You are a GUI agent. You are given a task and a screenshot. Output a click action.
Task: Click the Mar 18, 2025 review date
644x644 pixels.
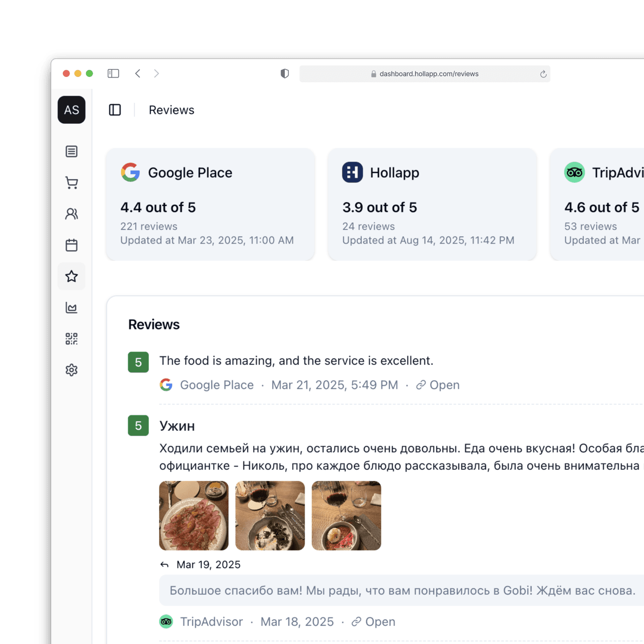point(297,622)
